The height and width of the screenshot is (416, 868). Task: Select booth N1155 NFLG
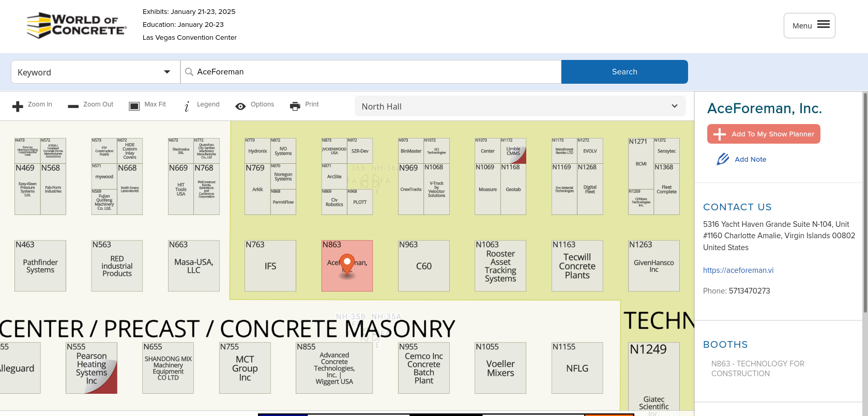pyautogui.click(x=577, y=368)
